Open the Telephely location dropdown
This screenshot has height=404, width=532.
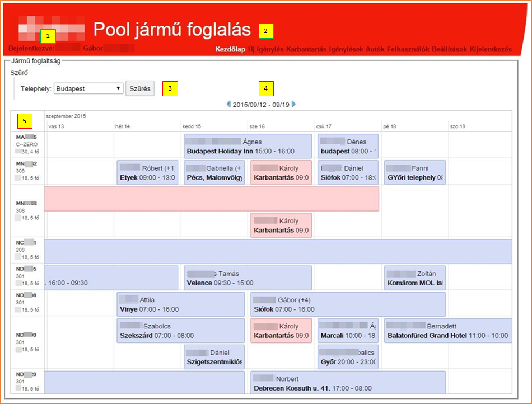tap(88, 88)
